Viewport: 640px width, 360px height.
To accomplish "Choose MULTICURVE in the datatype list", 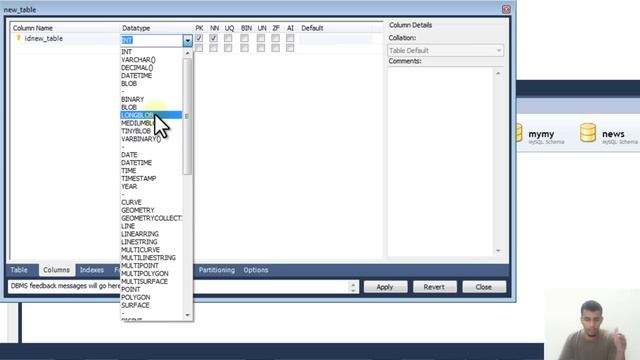I will pos(140,250).
